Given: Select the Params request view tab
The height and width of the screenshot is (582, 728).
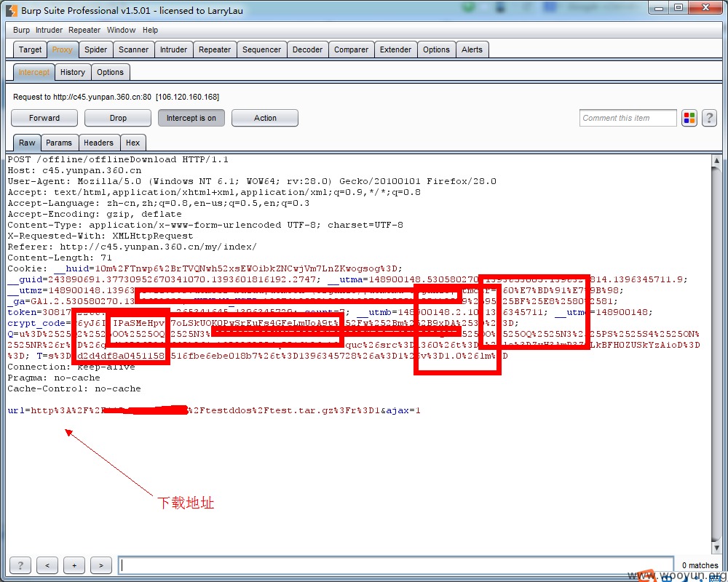Looking at the screenshot, I should [x=59, y=143].
